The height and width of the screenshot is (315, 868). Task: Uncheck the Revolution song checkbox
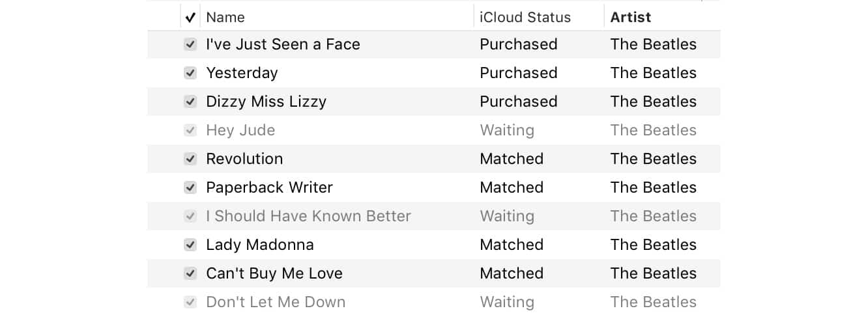190,159
